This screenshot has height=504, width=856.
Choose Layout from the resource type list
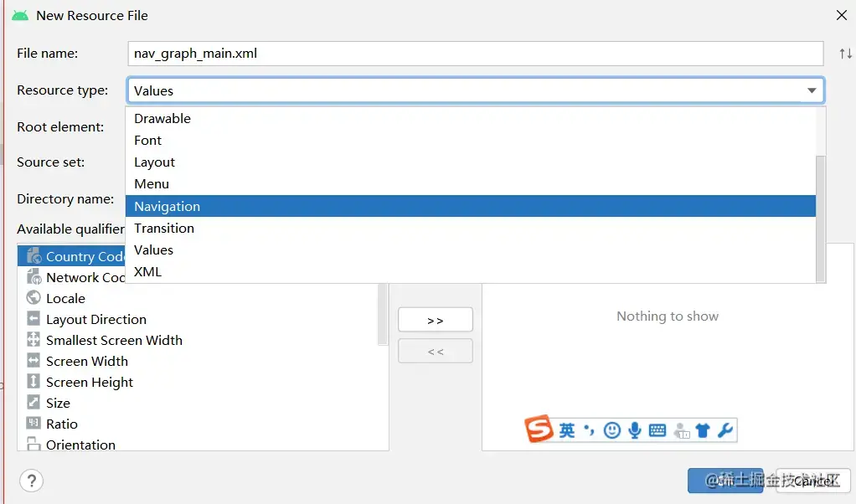470,162
